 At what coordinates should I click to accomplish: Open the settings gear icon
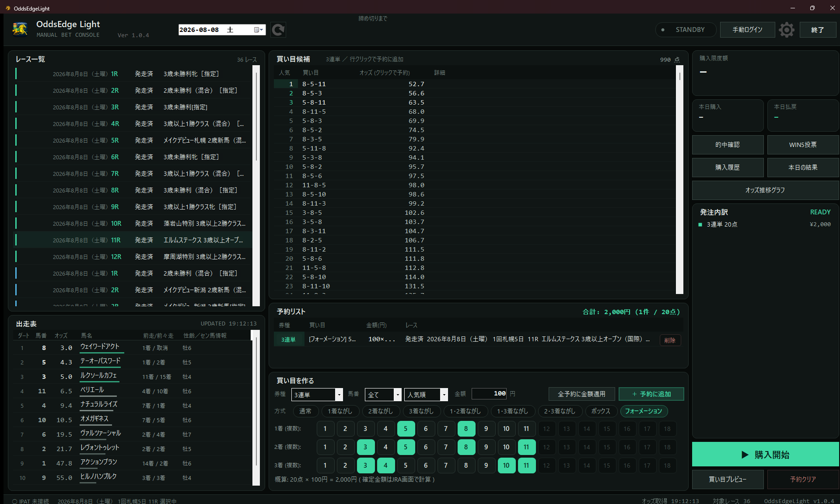click(787, 30)
